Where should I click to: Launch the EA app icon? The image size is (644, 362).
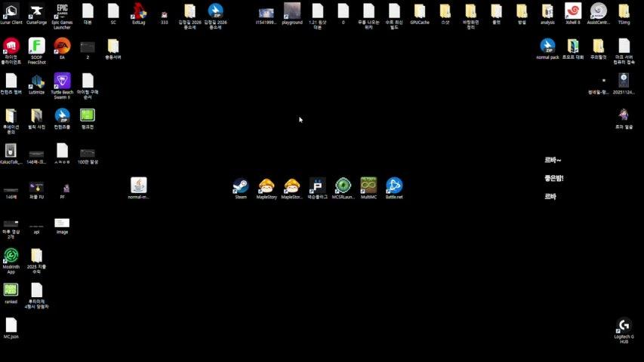click(62, 46)
